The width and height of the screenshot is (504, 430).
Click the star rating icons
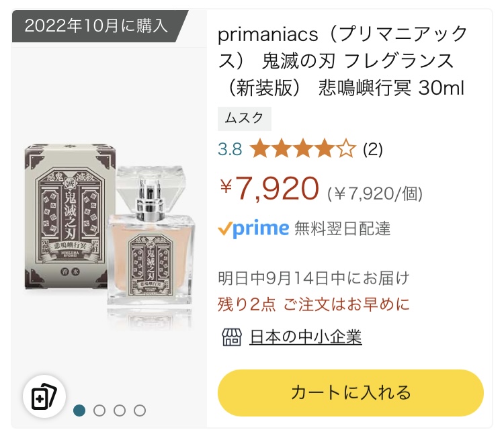[x=302, y=149]
